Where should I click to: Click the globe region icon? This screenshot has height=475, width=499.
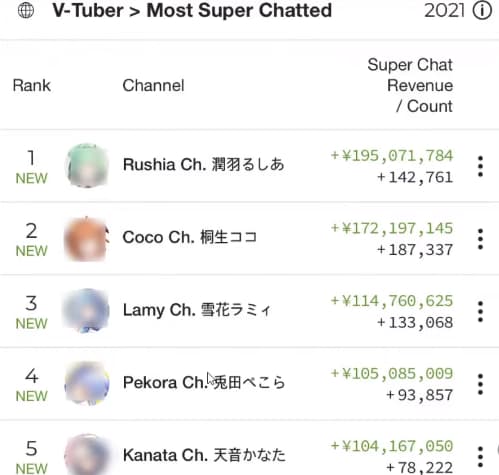[x=26, y=11]
